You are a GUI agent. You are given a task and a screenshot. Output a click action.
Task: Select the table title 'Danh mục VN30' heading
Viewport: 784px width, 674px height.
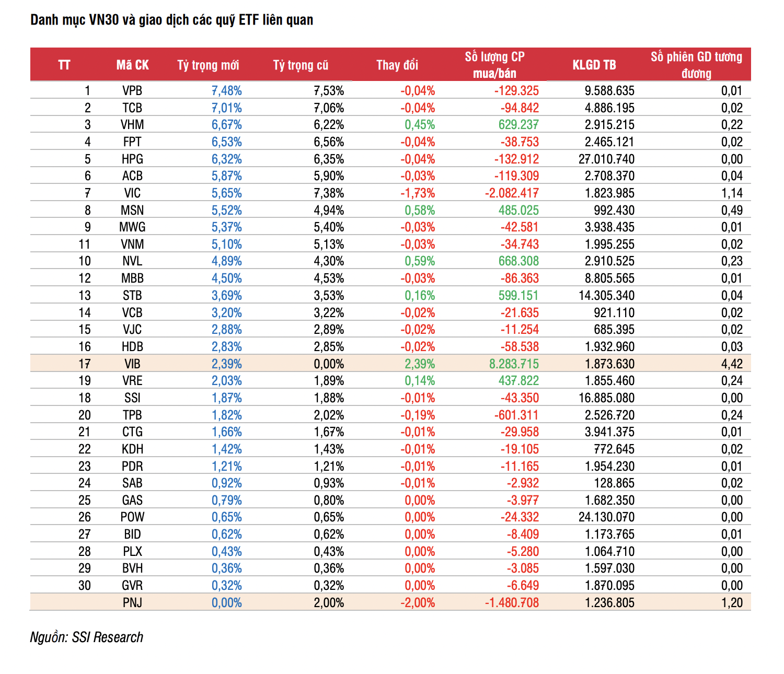point(172,20)
